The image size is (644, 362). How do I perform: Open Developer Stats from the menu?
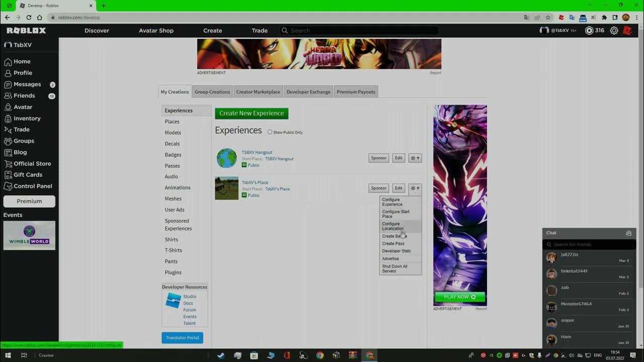coord(400,251)
